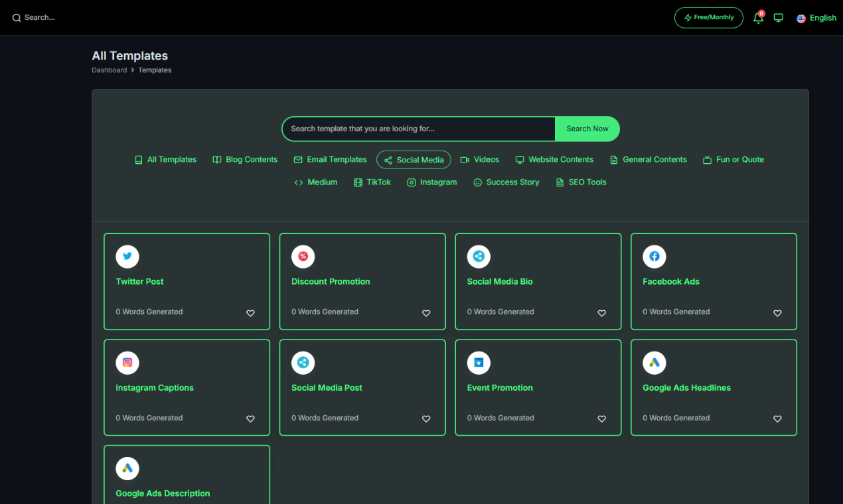Screen dimensions: 843x504
Task: Open the English language dropdown
Action: (816, 18)
